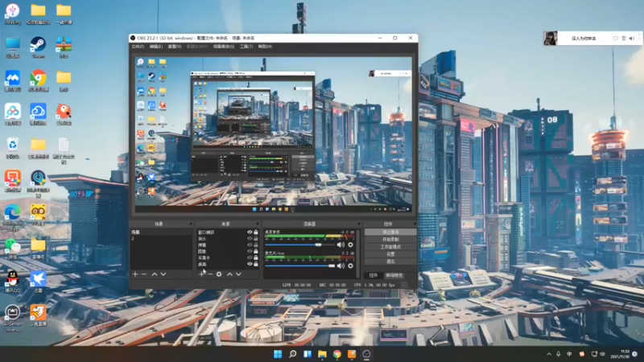Click the mixer panel vertical scrollbar
Image resolution: width=644 pixels, height=362 pixels.
(x=358, y=253)
